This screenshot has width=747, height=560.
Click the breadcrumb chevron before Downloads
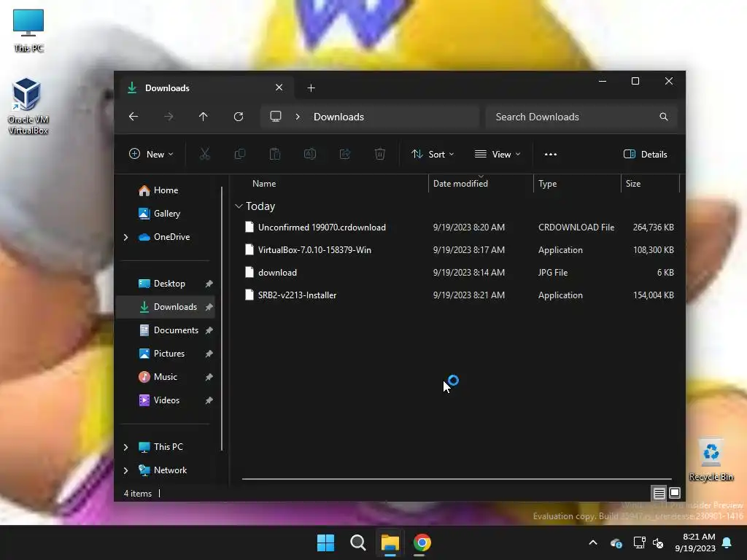(x=298, y=117)
